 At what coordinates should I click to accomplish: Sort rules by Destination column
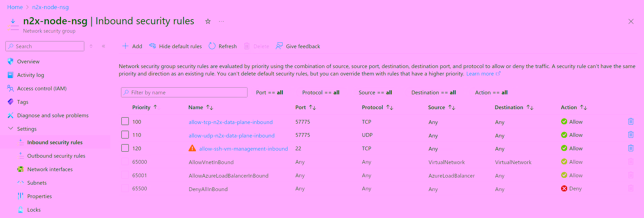pyautogui.click(x=514, y=107)
